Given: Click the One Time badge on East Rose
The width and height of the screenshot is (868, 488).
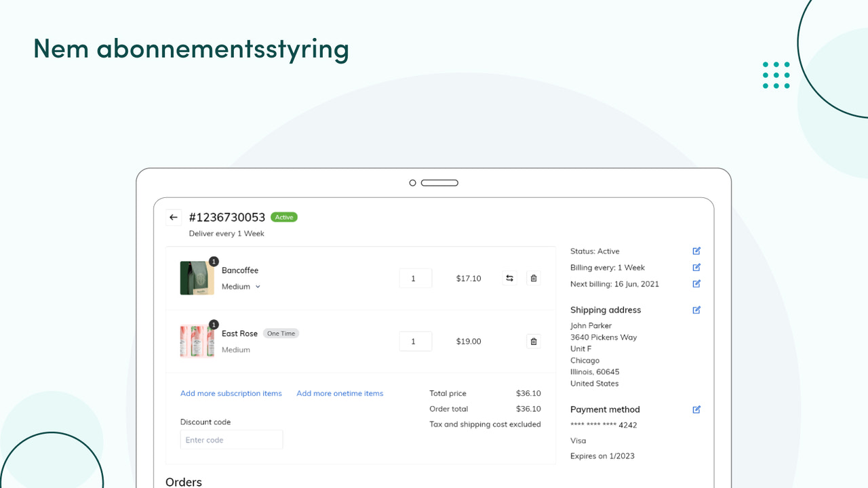Looking at the screenshot, I should point(281,333).
